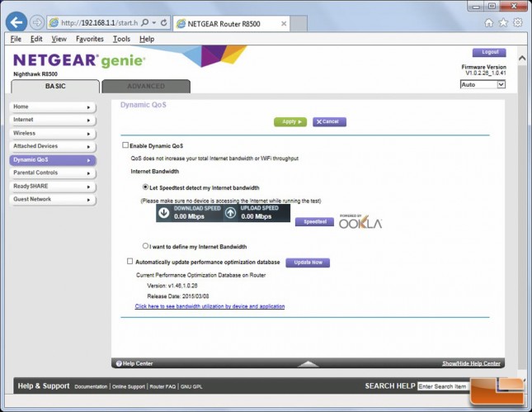Open Attached Devices in sidebar
Screen dimensions: 532x412
click(53, 146)
